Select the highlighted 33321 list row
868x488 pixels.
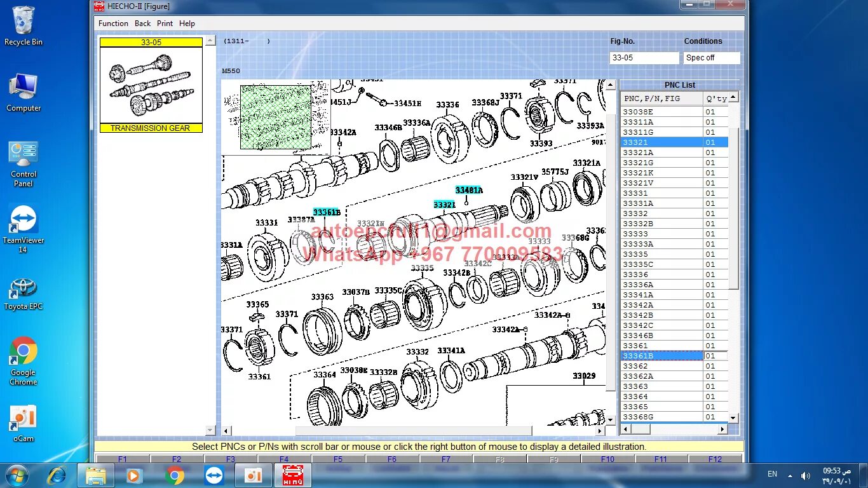[x=674, y=142]
